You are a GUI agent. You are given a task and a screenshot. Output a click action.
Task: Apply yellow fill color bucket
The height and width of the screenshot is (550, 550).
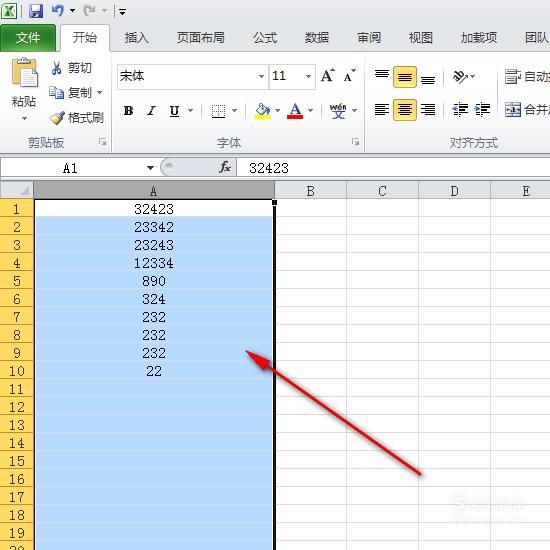(262, 111)
